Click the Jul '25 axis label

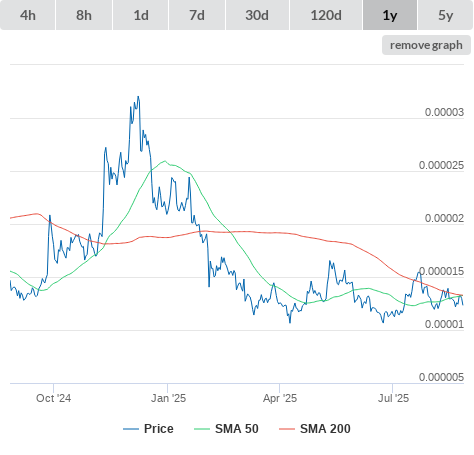(x=393, y=398)
